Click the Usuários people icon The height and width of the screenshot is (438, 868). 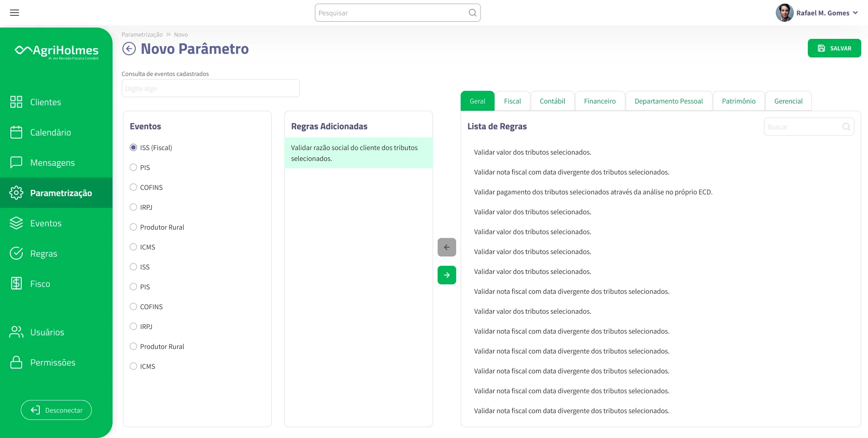coord(16,332)
